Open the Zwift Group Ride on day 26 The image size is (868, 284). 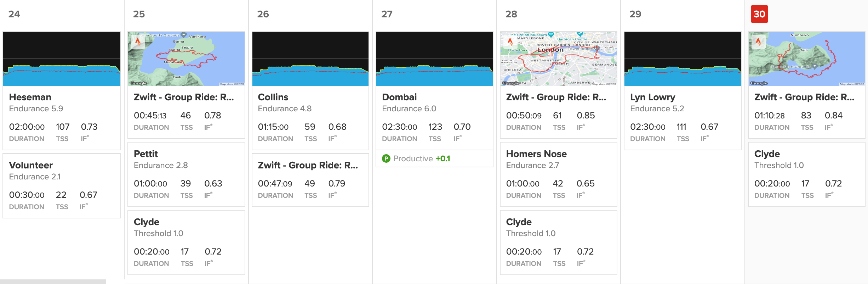pos(310,179)
